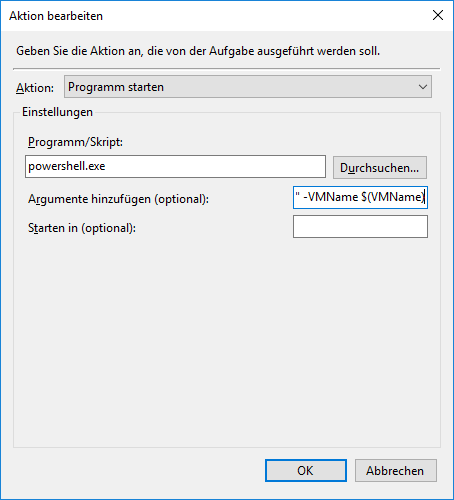Click the Einstellungen group heading

point(57,112)
